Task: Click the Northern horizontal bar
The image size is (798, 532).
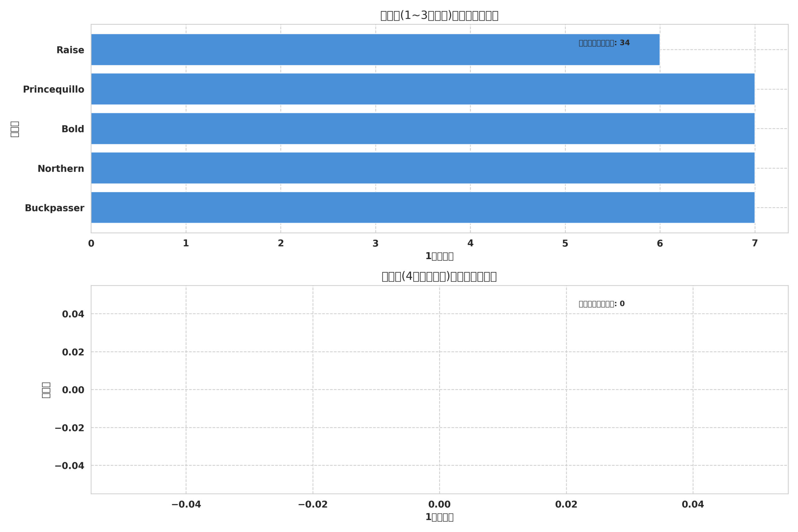Action: [x=422, y=168]
